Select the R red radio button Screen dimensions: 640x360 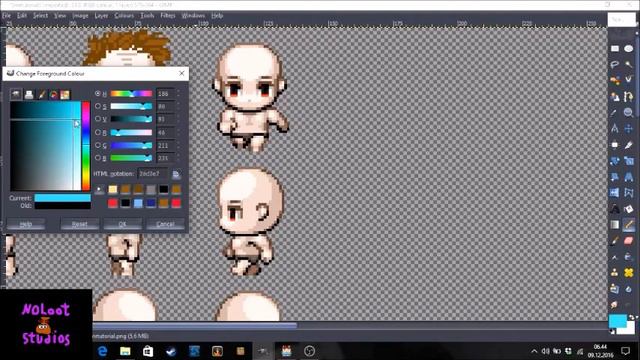(x=98, y=132)
